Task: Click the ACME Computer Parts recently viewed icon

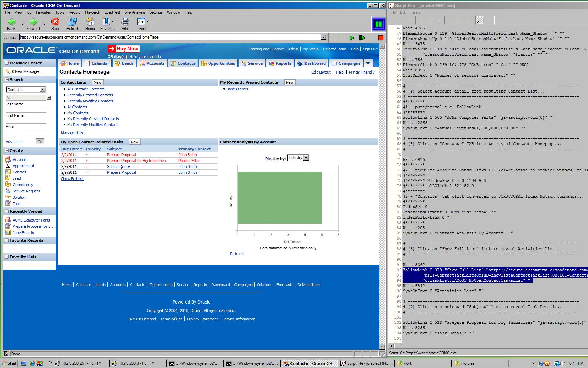Action: 8,220
